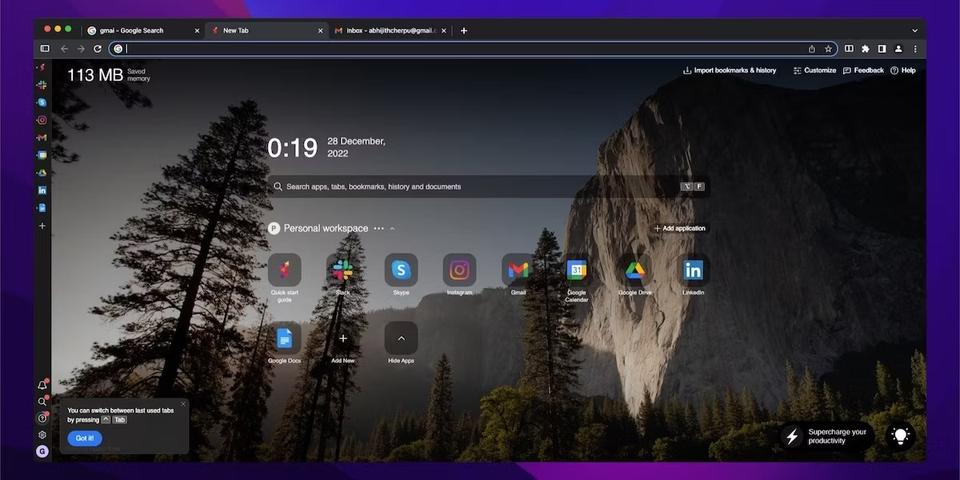Expand the tab search chevron
Screen dimensions: 960x480
pyautogui.click(x=915, y=31)
